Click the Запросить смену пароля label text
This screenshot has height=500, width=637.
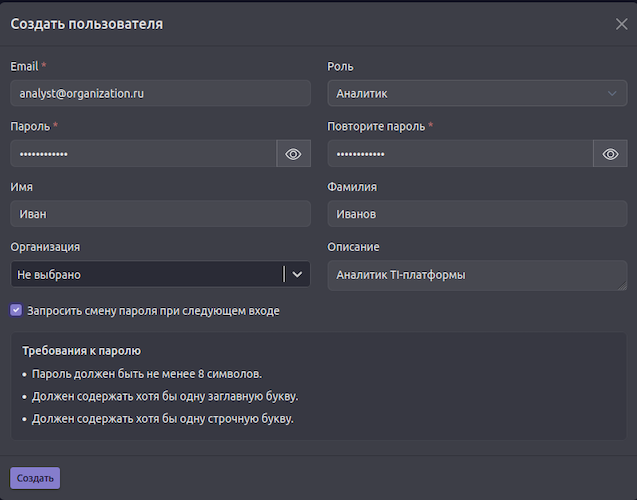[x=153, y=311]
